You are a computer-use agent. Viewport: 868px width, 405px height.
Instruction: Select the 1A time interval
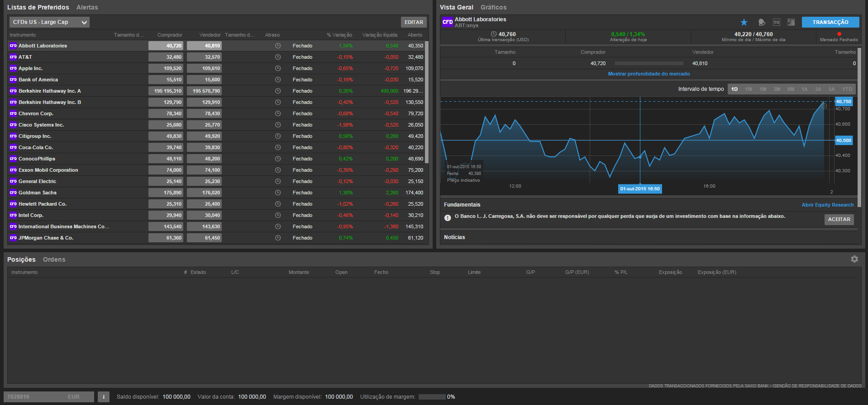point(805,89)
